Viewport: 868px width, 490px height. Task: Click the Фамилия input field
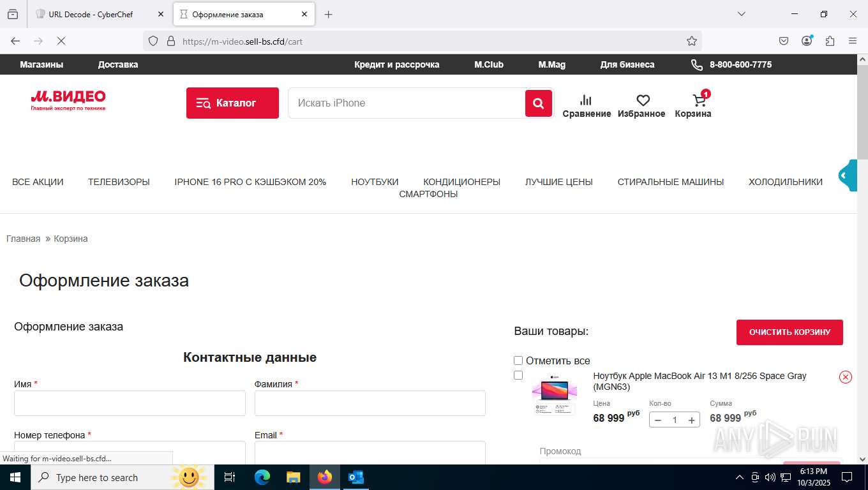[x=370, y=403]
